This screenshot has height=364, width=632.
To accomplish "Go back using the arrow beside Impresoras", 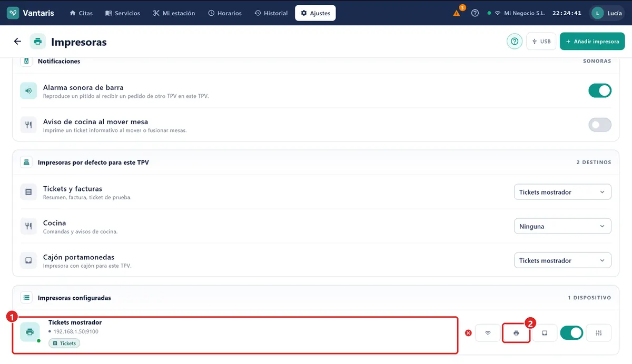I will pos(17,42).
